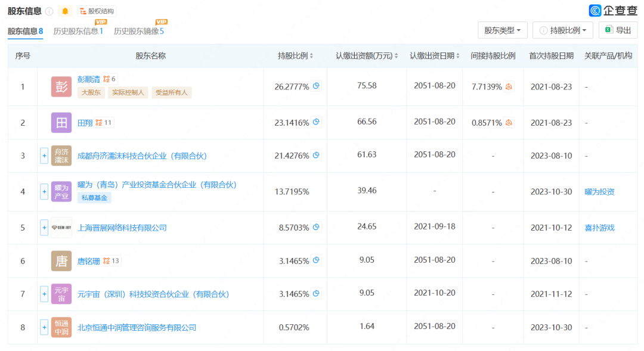Click the 私募基金 tag
The height and width of the screenshot is (351, 644).
point(94,197)
